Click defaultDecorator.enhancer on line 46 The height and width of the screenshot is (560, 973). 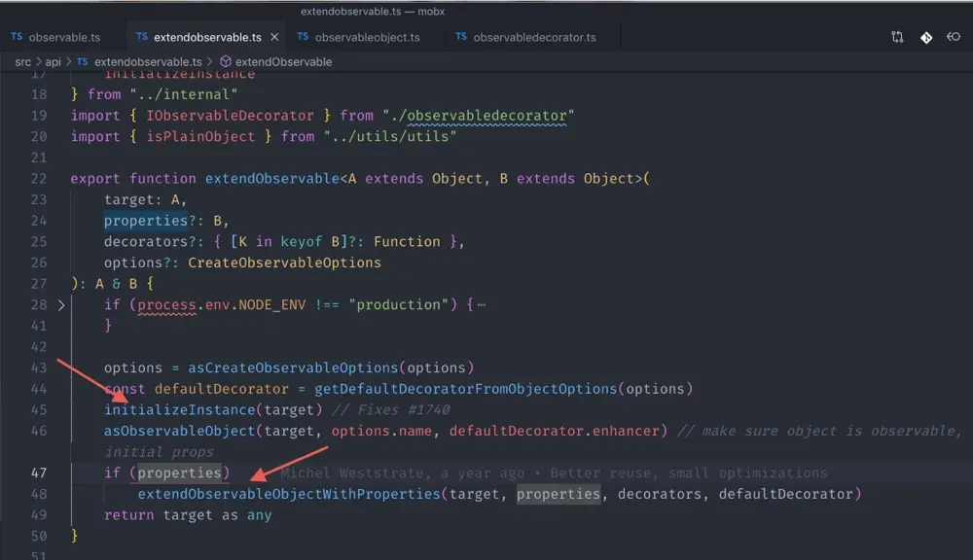point(555,431)
